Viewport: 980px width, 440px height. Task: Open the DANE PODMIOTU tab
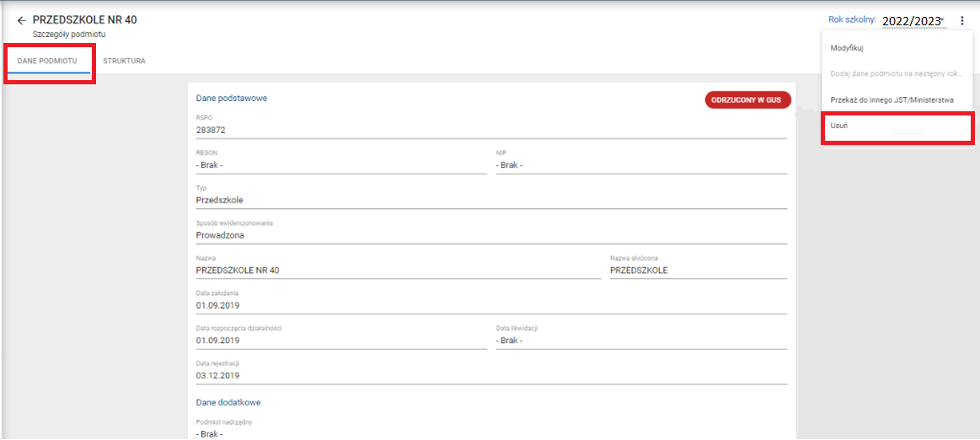pyautogui.click(x=47, y=62)
